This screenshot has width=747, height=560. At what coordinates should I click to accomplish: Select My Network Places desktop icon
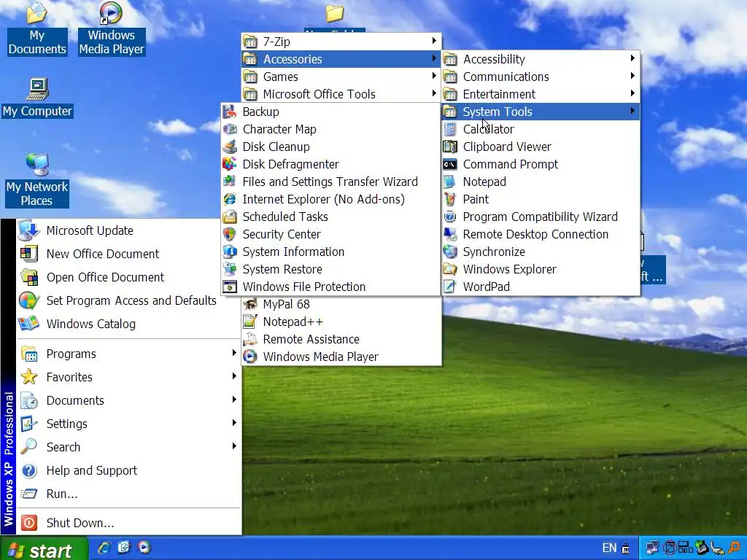[37, 180]
